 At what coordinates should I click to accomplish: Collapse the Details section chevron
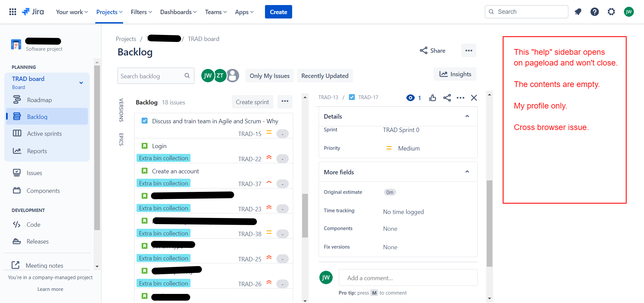click(467, 116)
